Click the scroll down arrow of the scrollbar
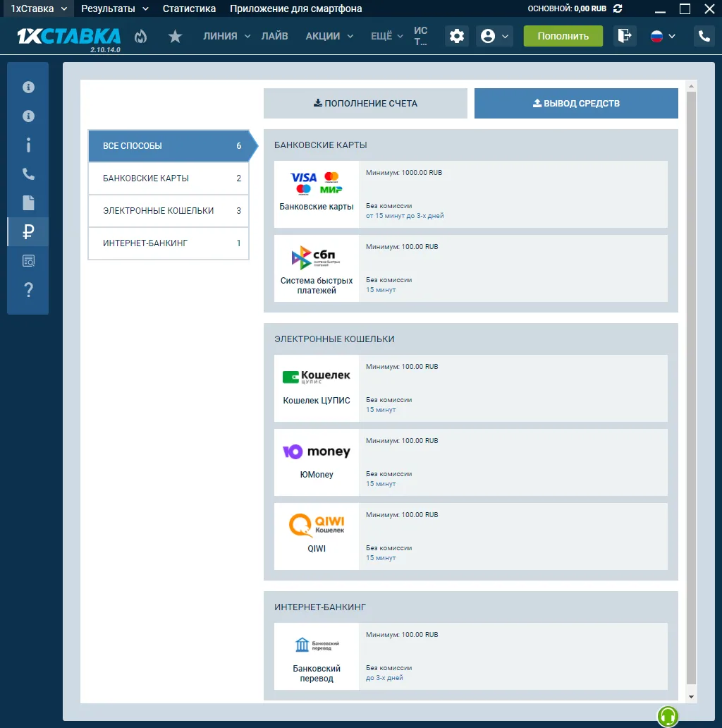The height and width of the screenshot is (728, 722). (691, 696)
